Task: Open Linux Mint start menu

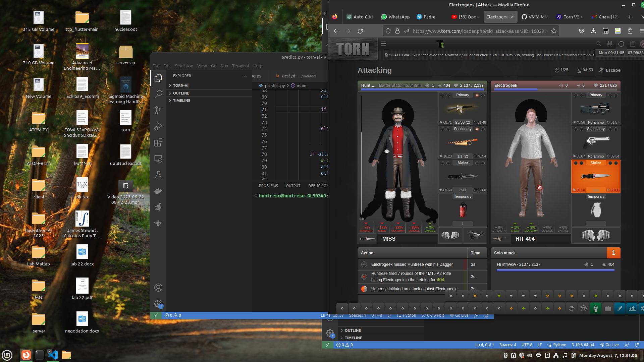Action: [7, 355]
